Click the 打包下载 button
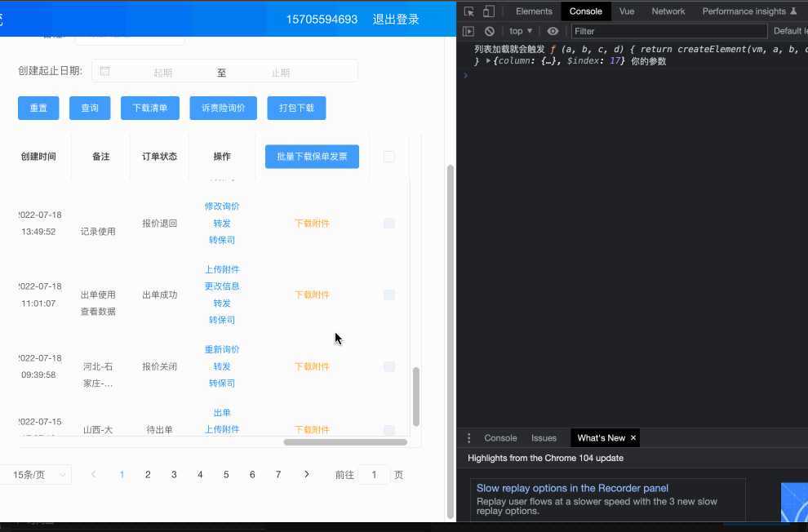Image resolution: width=808 pixels, height=532 pixels. point(296,107)
